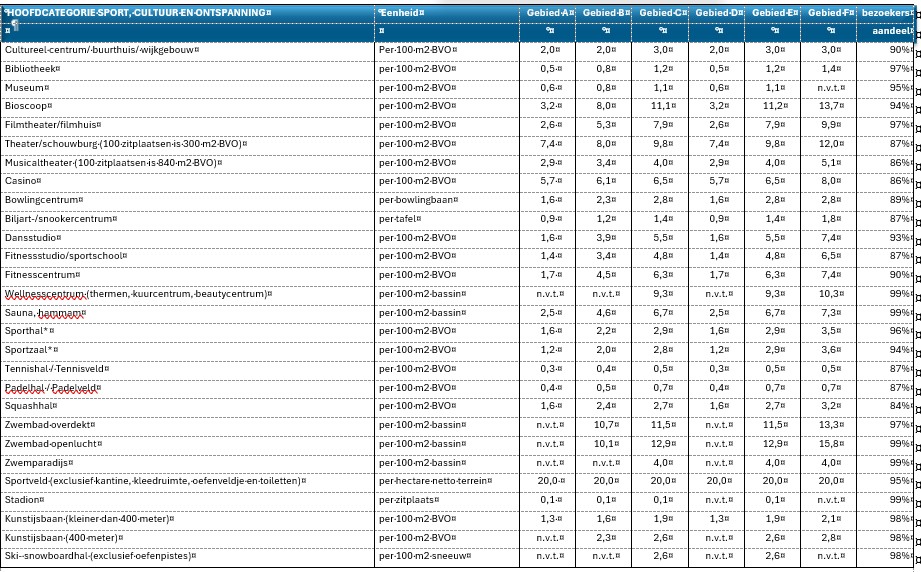Place cursor in the Bioscoop cell
The image size is (921, 572).
tap(28, 106)
